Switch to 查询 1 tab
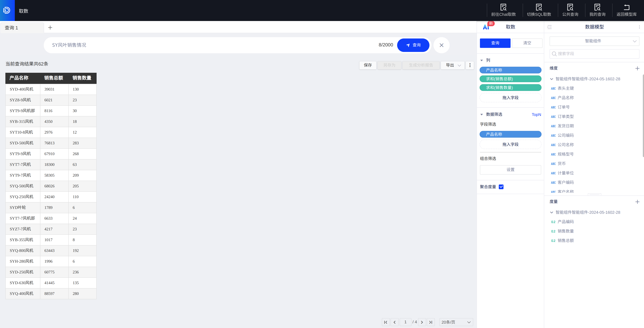The width and height of the screenshot is (644, 328). [11, 28]
